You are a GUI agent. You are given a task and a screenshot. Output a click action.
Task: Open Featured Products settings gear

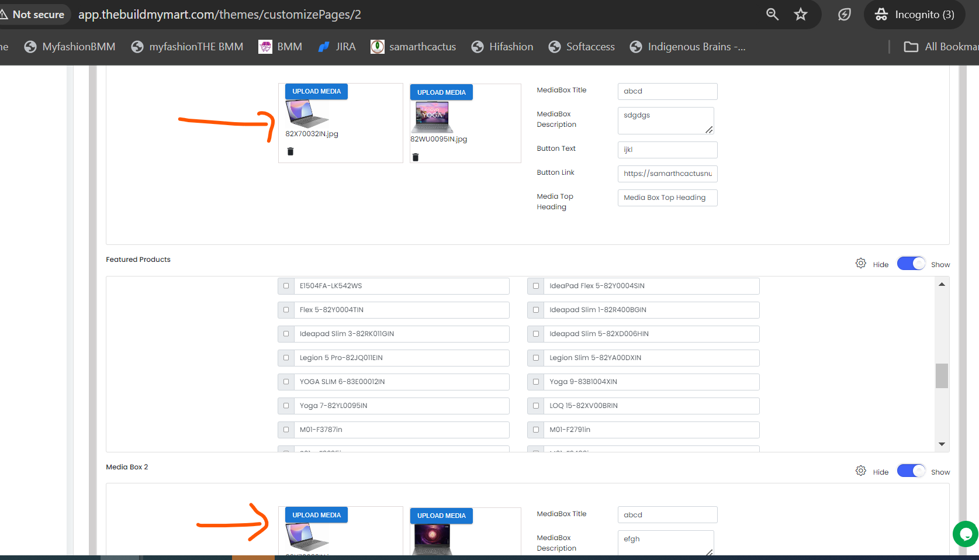pos(861,264)
